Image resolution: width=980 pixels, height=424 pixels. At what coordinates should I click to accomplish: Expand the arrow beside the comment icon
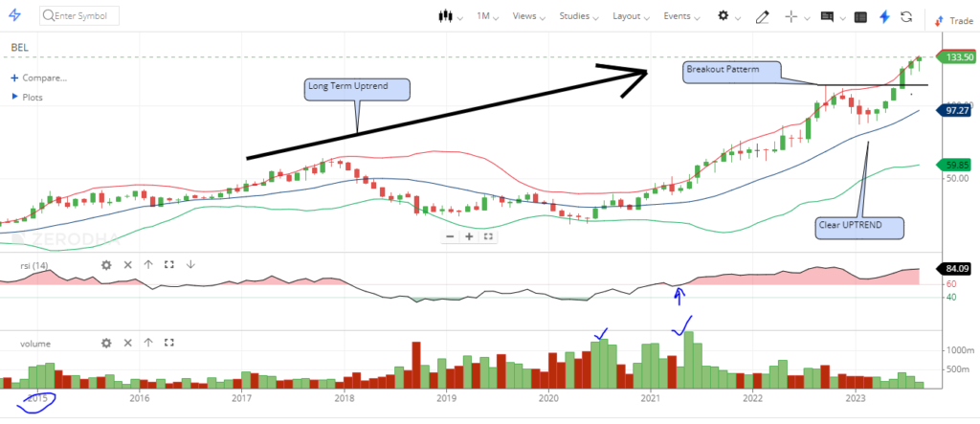(x=844, y=18)
